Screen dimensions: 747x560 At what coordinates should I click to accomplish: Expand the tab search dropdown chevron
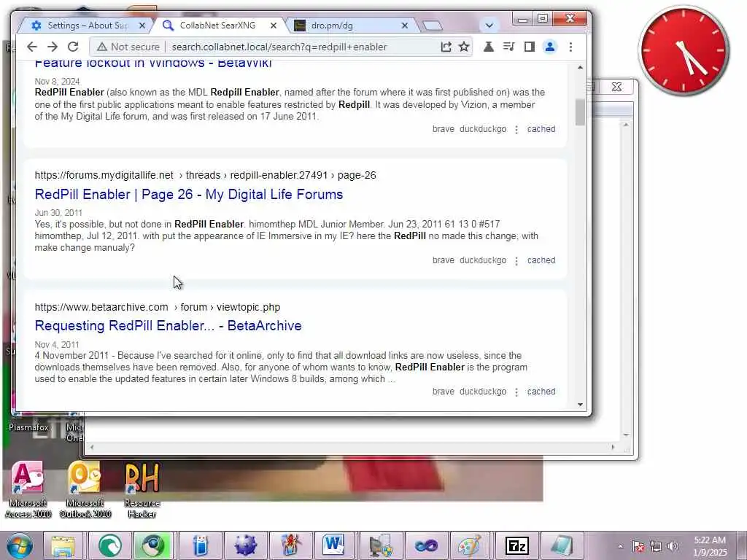(x=489, y=26)
